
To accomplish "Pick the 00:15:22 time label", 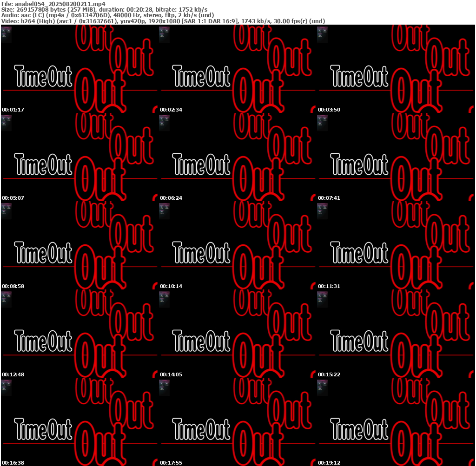I will point(329,374).
